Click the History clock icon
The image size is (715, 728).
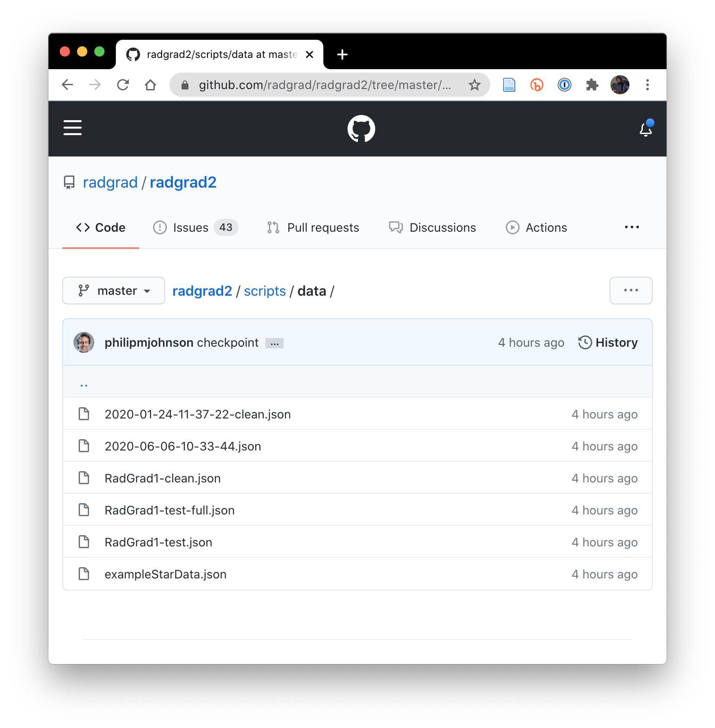pyautogui.click(x=585, y=342)
